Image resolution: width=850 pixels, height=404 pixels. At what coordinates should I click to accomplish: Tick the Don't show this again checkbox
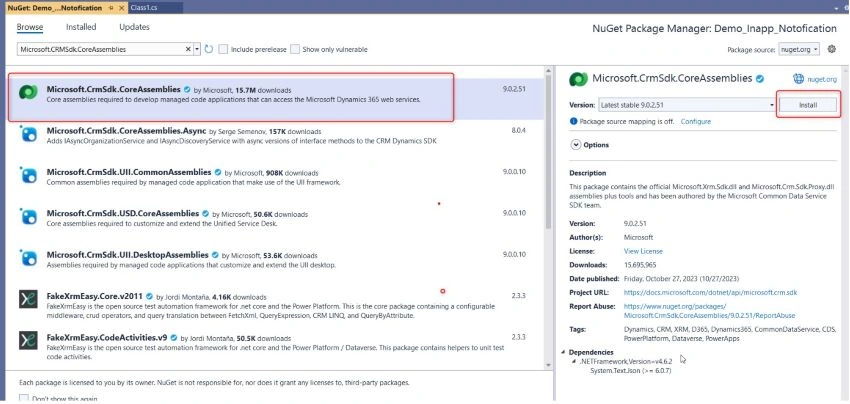(x=23, y=399)
